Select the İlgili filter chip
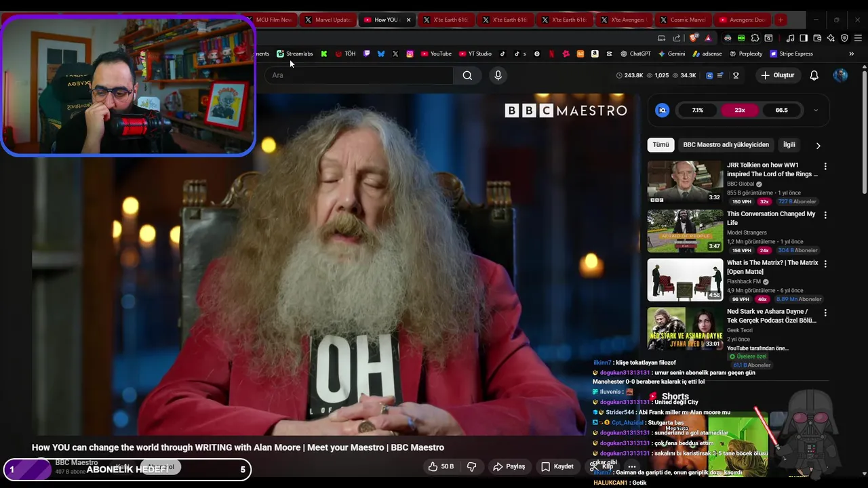This screenshot has height=488, width=868. click(x=789, y=144)
